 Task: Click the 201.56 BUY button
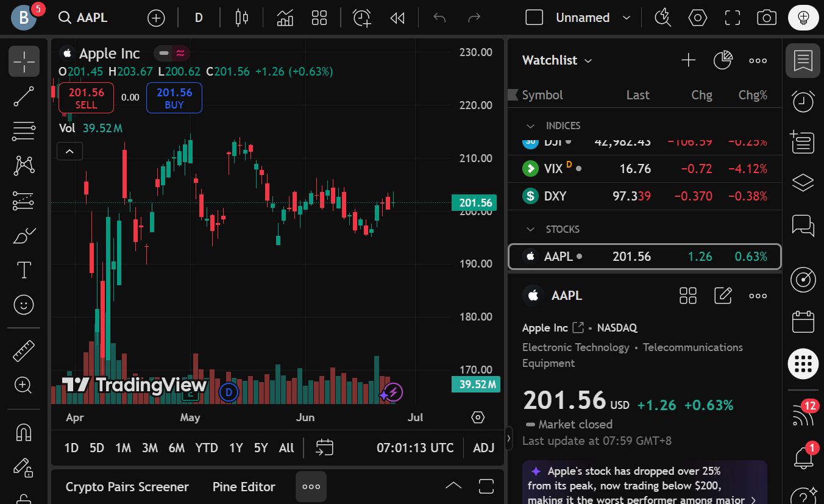point(174,98)
